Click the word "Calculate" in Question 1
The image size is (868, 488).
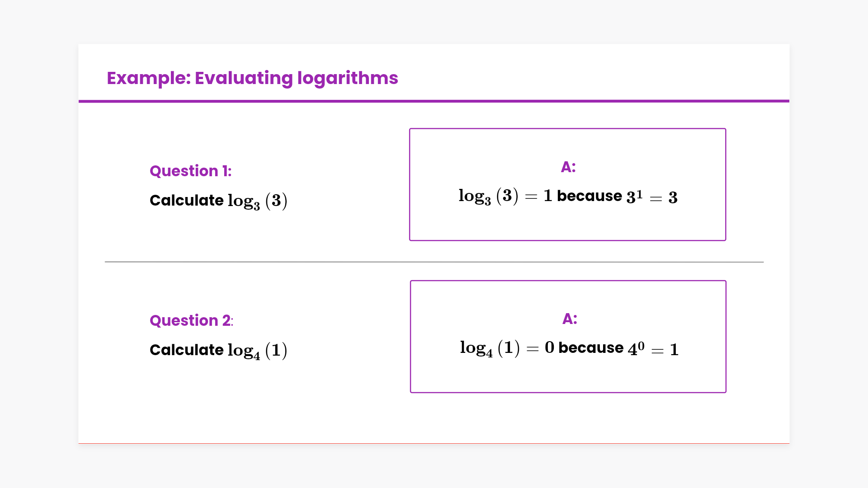(x=186, y=200)
